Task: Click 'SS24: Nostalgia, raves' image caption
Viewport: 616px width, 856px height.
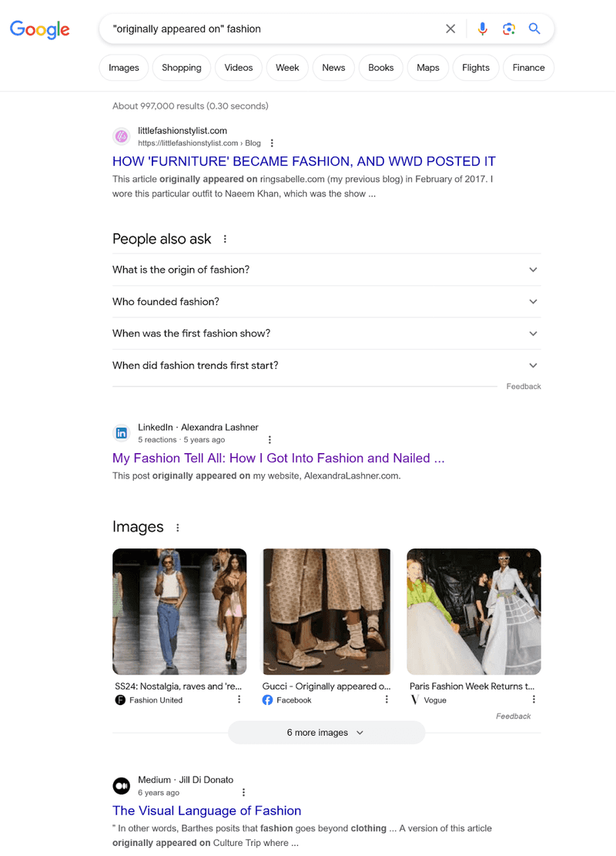Action: (x=178, y=686)
